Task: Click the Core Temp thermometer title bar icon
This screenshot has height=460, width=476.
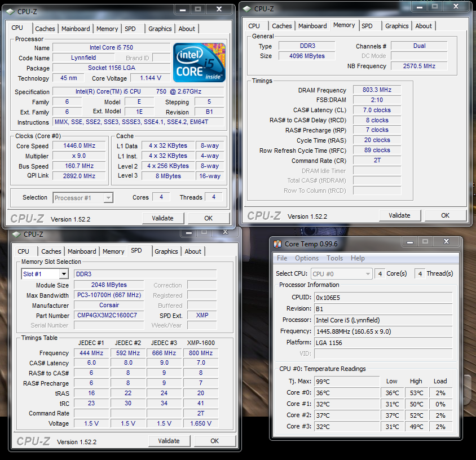Action: point(277,244)
